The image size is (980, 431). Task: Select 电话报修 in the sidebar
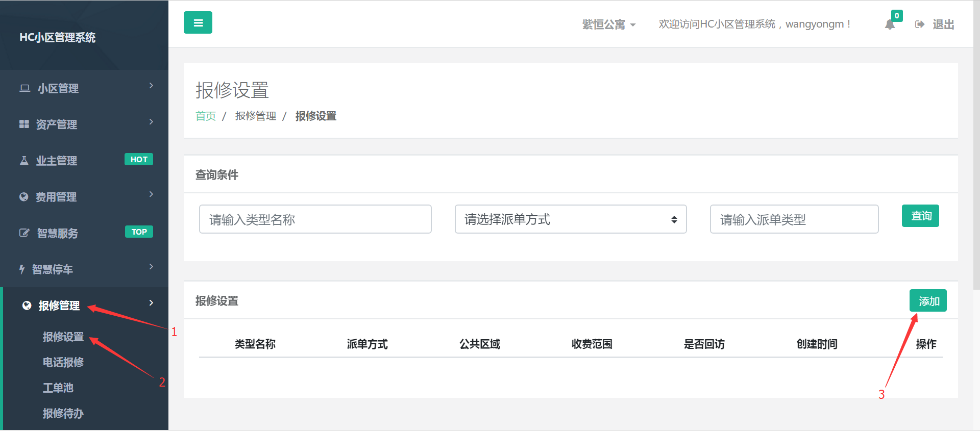click(x=63, y=362)
